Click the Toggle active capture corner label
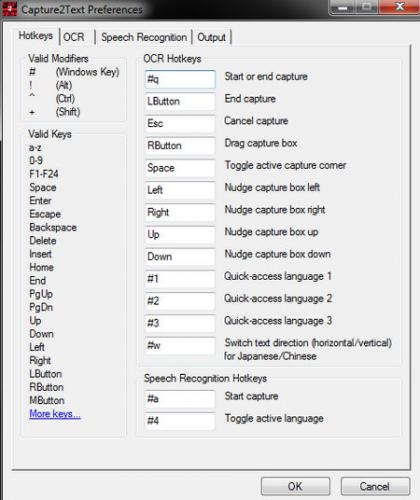Image resolution: width=420 pixels, height=500 pixels. click(x=285, y=165)
